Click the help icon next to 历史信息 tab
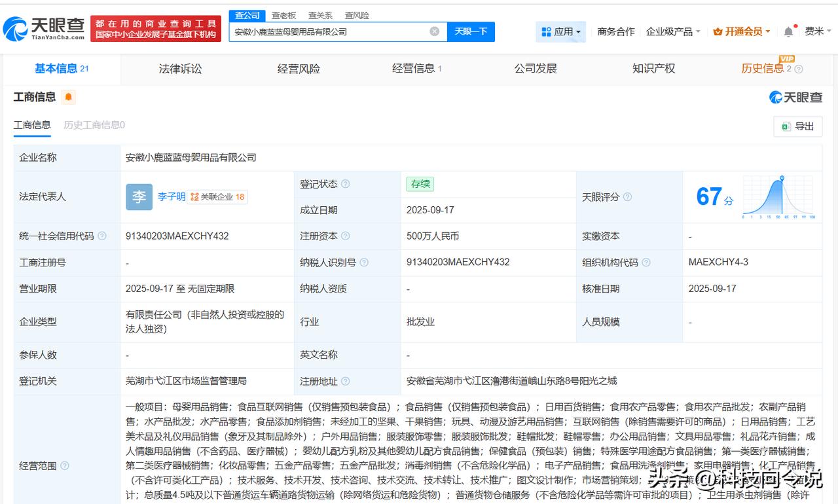 pos(799,69)
